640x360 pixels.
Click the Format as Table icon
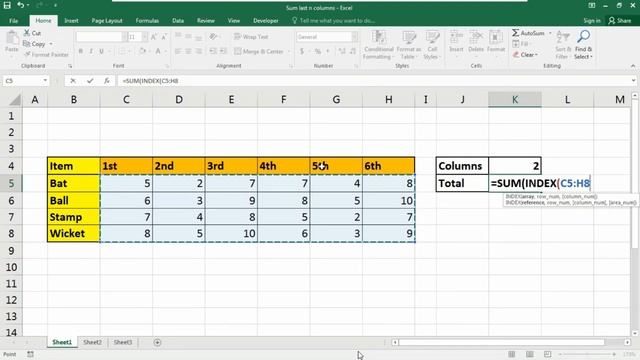coord(409,38)
